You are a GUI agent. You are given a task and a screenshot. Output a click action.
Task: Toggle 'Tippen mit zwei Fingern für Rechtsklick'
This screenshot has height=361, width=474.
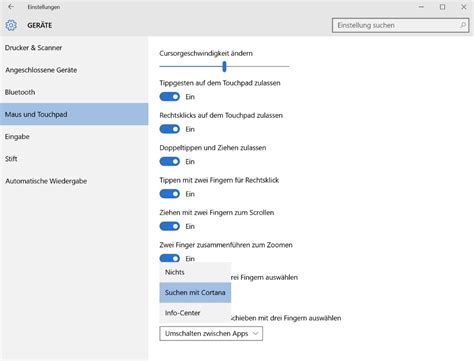pyautogui.click(x=170, y=194)
